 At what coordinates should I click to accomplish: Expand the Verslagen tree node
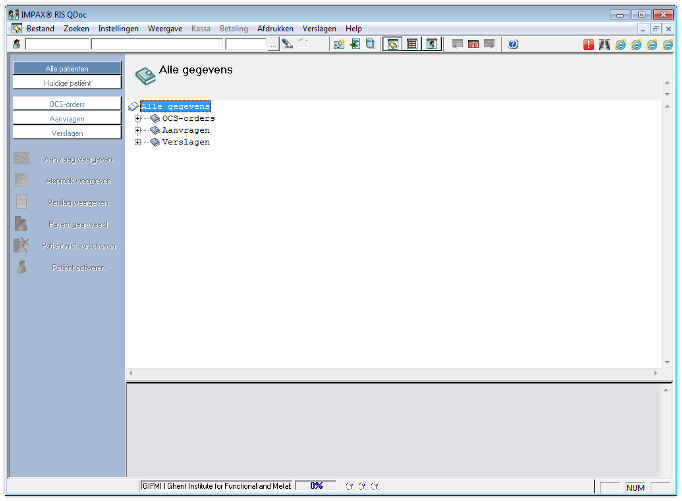coord(138,142)
